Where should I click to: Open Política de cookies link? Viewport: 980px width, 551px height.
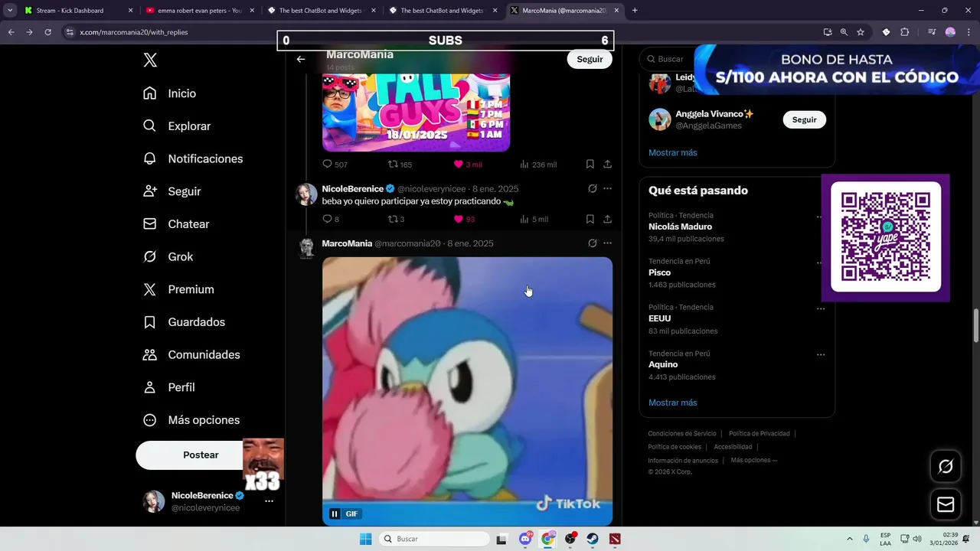click(x=675, y=447)
